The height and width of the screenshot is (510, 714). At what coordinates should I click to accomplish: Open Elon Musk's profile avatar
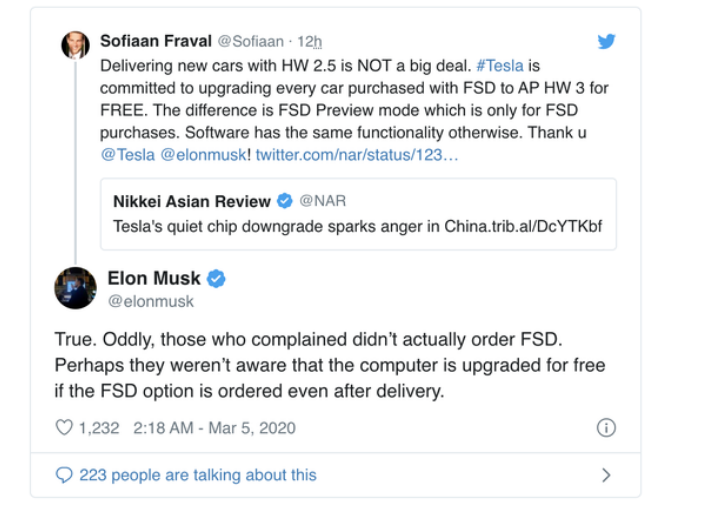click(75, 288)
